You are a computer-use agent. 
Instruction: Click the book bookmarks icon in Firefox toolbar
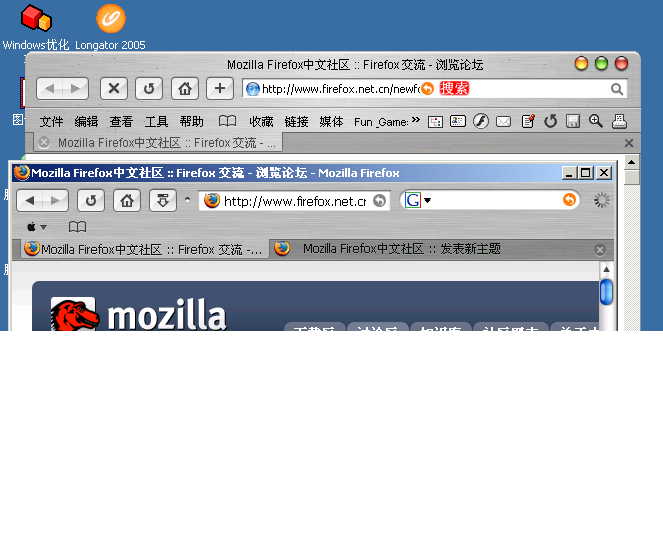click(x=77, y=227)
